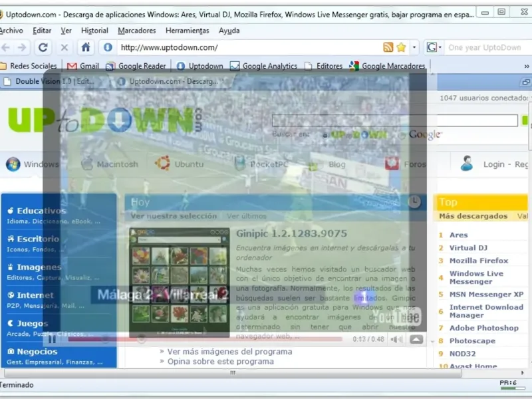The width and height of the screenshot is (532, 399).
Task: Open the Escritorio category
Action: 38,239
